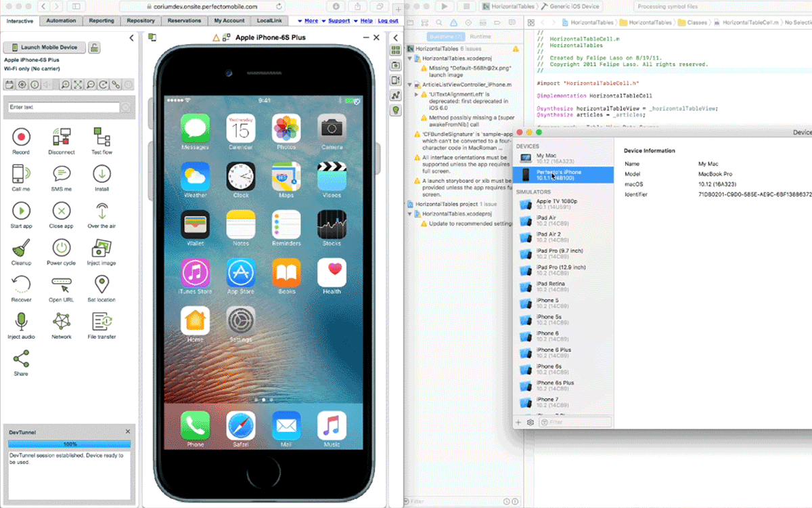
Task: Click the plus button in Devices window
Action: (518, 422)
